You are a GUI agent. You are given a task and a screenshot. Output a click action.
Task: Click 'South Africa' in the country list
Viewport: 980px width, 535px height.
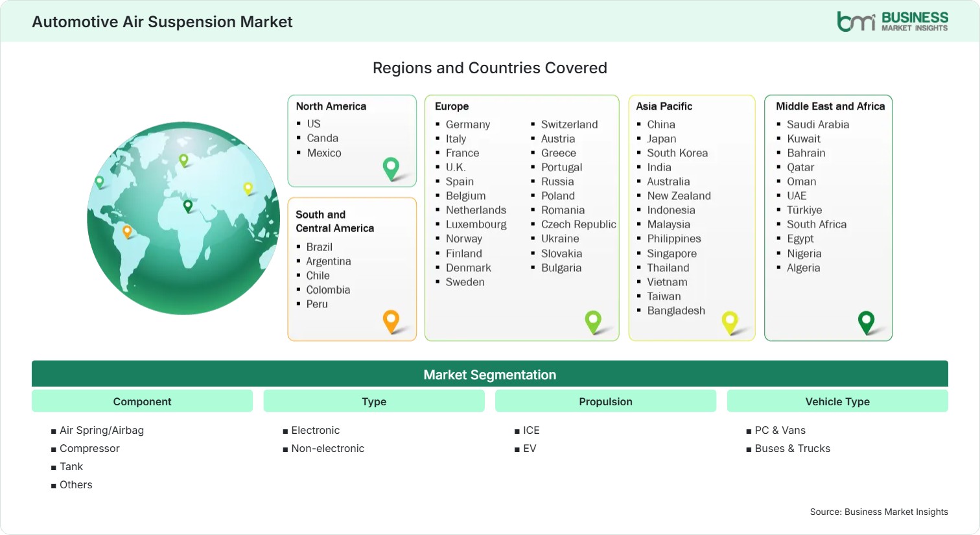817,224
